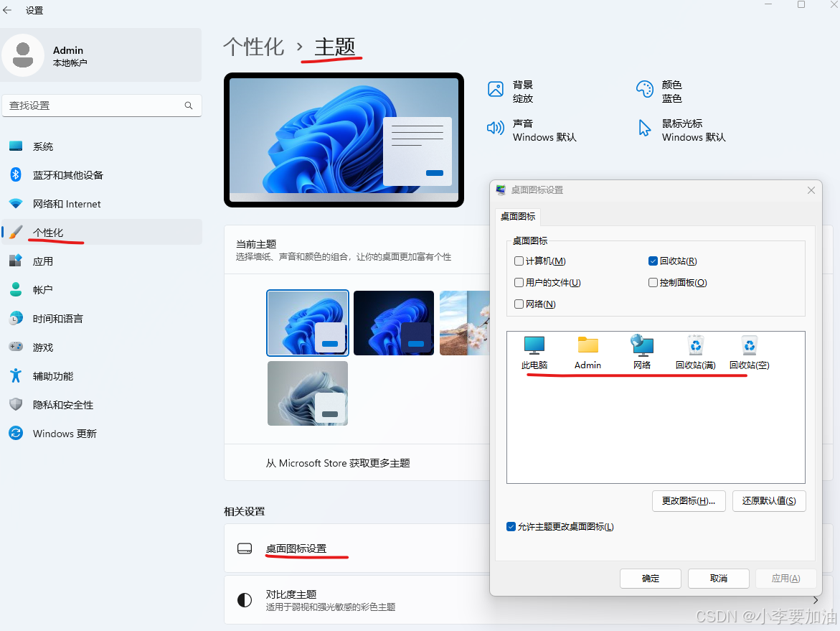Open 时间和语言 settings
Image resolution: width=840 pixels, height=631 pixels.
tap(102, 319)
